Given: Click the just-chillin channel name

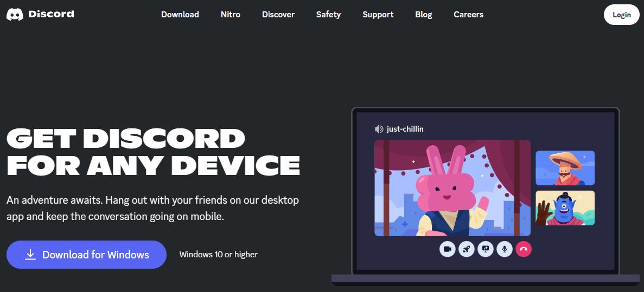Looking at the screenshot, I should click(x=405, y=129).
